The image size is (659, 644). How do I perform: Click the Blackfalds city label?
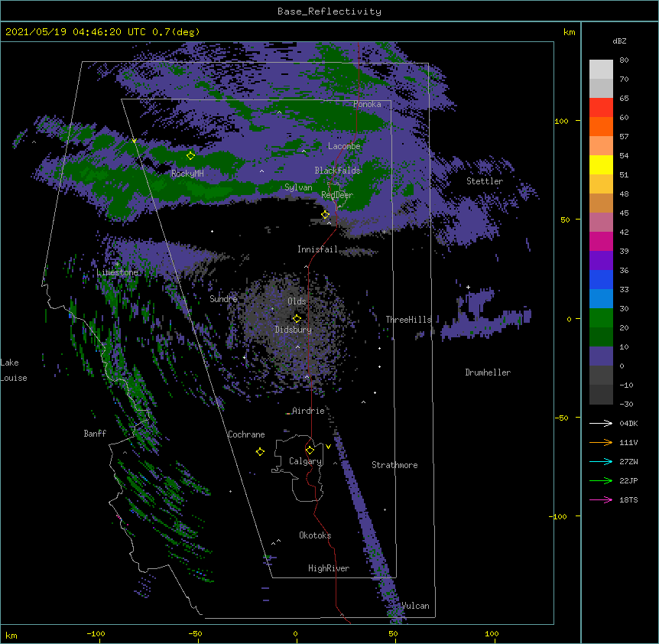click(x=337, y=171)
